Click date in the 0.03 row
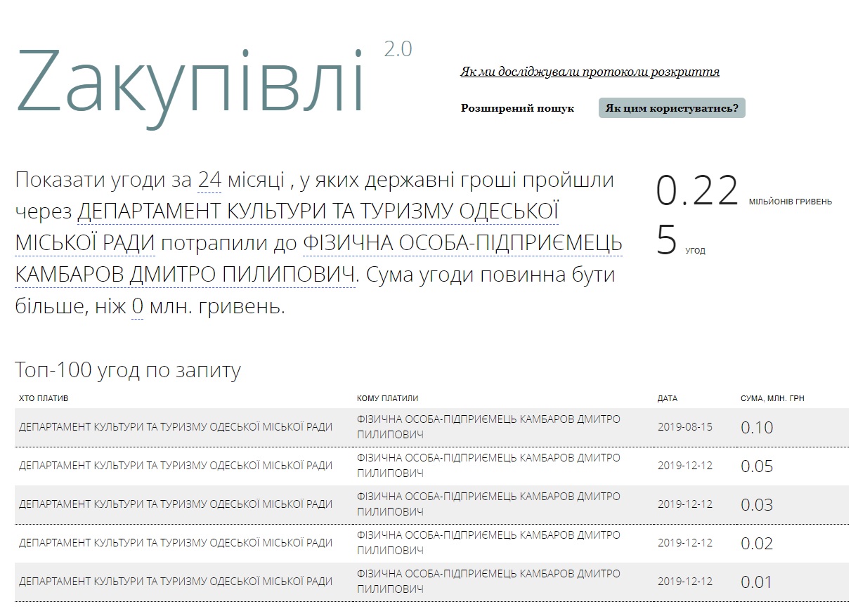 [684, 504]
